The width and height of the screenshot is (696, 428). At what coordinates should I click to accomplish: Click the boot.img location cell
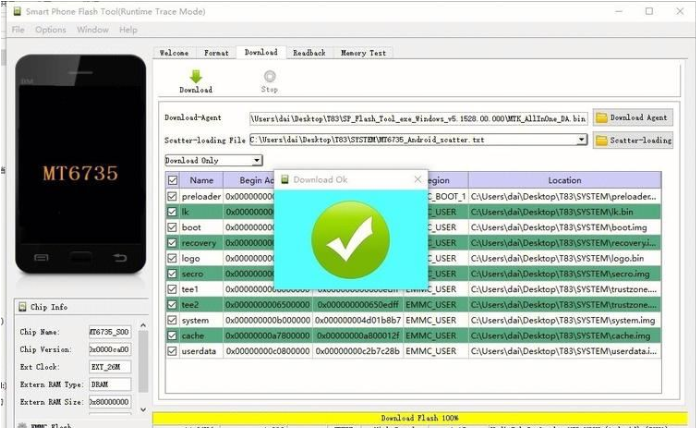(565, 227)
